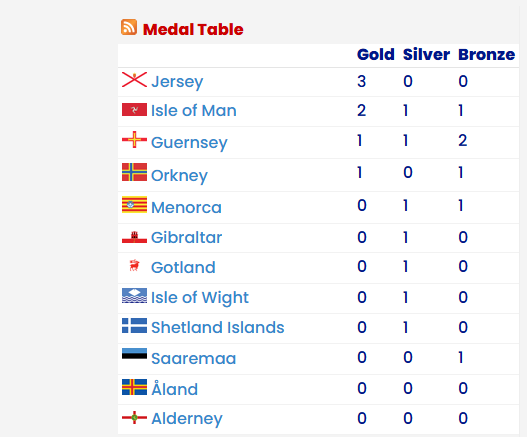Click the Isle of Wight flag icon
The width and height of the screenshot is (527, 437).
134,295
